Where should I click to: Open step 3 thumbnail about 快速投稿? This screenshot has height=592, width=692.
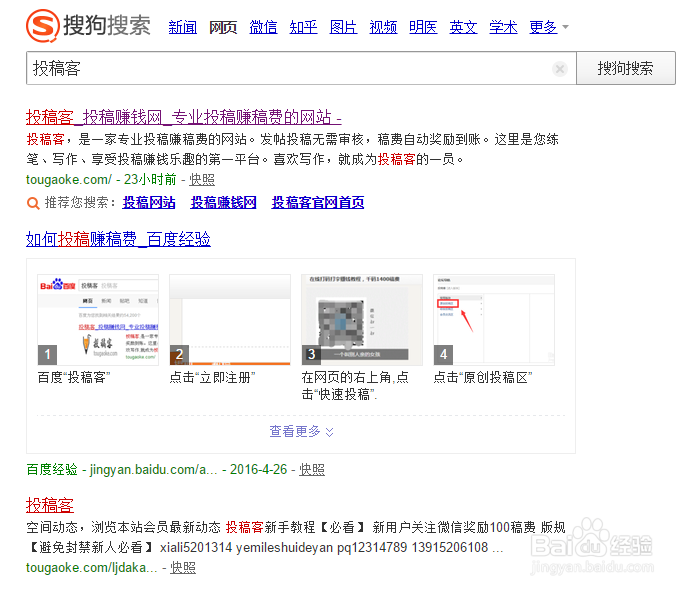click(x=362, y=320)
